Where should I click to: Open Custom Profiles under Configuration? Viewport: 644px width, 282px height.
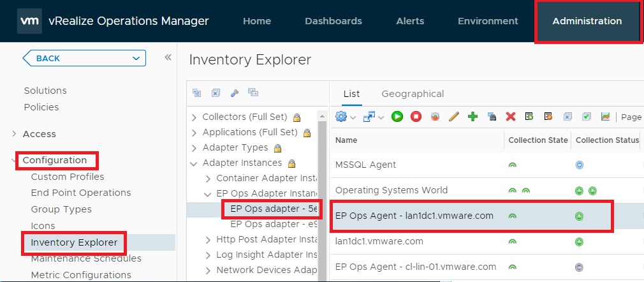tap(68, 177)
